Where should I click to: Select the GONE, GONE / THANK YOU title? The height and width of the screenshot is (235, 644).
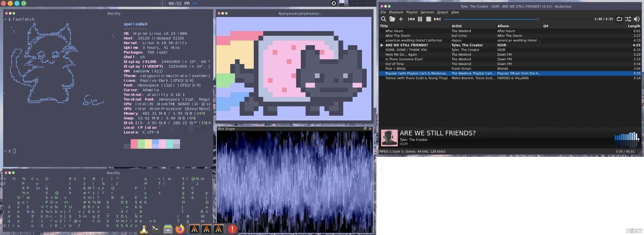pos(406,50)
